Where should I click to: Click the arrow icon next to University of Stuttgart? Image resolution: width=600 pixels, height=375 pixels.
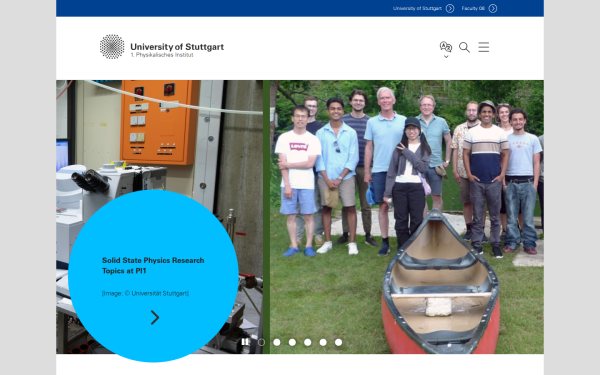click(x=450, y=8)
